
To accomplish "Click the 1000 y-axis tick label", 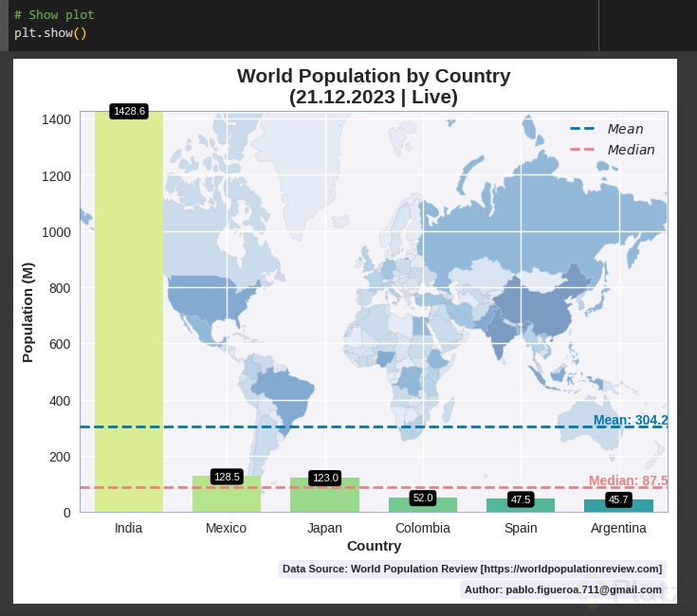I will point(56,232).
